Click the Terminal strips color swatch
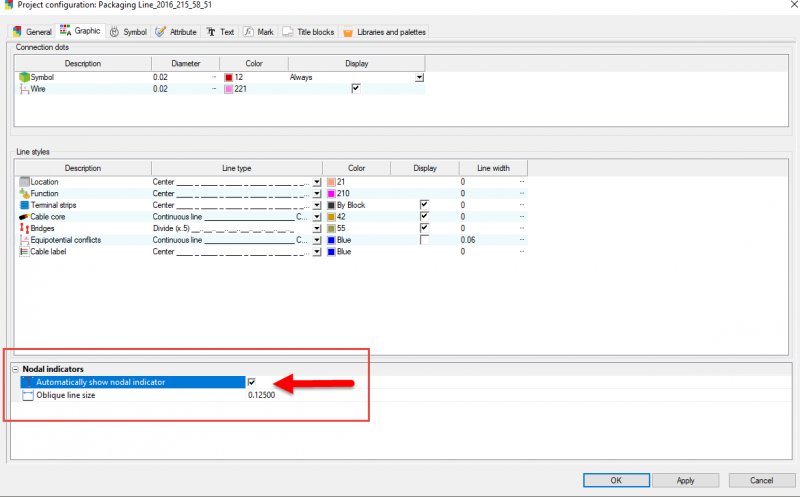Screen dimensions: 800x497 click(330, 205)
